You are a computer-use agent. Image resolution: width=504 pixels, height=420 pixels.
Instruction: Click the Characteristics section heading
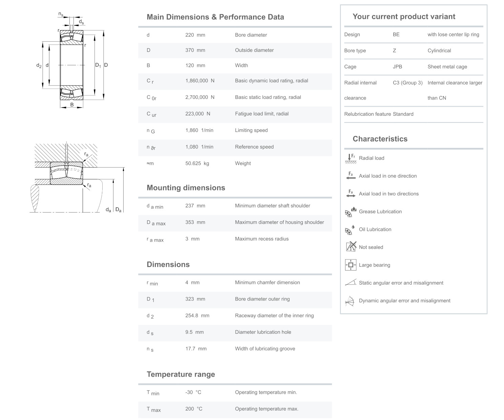point(380,139)
